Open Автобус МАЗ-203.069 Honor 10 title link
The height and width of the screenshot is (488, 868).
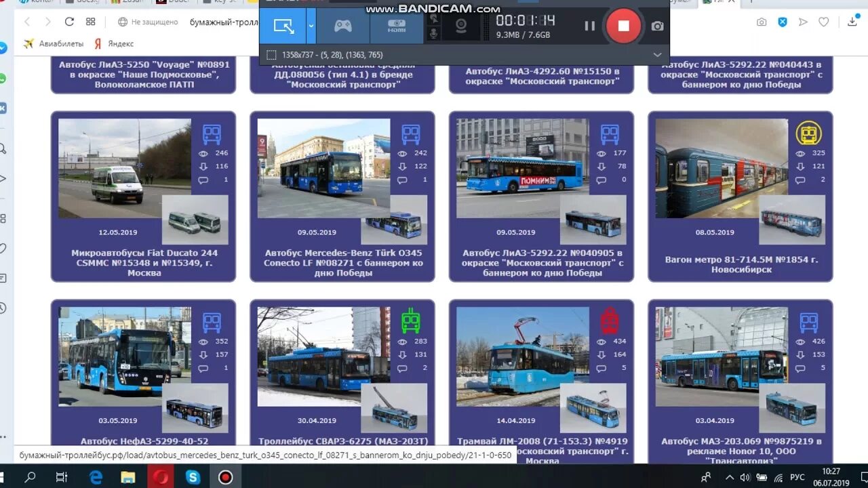tap(741, 450)
